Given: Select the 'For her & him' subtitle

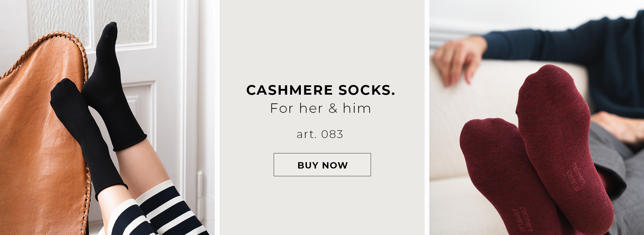Looking at the screenshot, I should tap(321, 108).
